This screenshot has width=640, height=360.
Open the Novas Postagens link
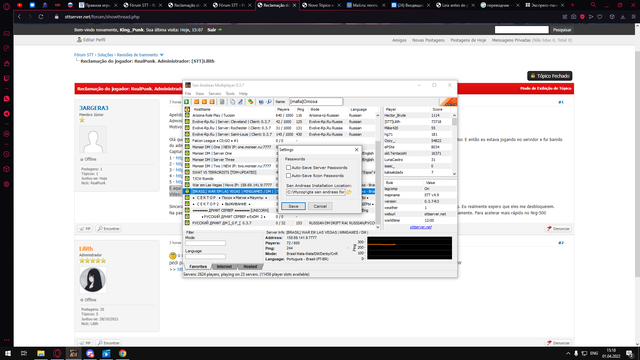click(428, 40)
